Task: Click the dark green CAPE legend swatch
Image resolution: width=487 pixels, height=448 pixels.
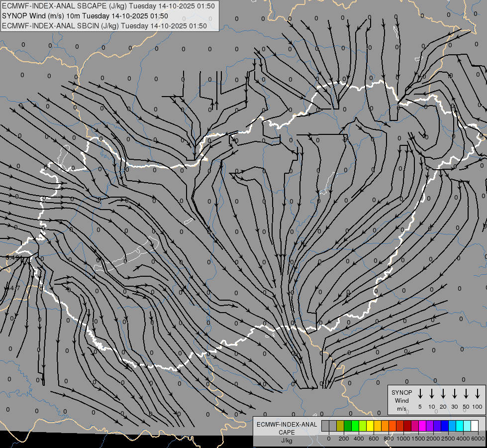Action: pyautogui.click(x=348, y=426)
